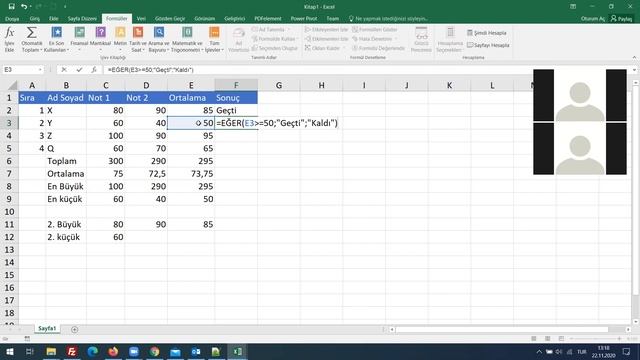640x360 pixels.
Task: Confirm the formula with the checkmark
Action: coord(79,70)
